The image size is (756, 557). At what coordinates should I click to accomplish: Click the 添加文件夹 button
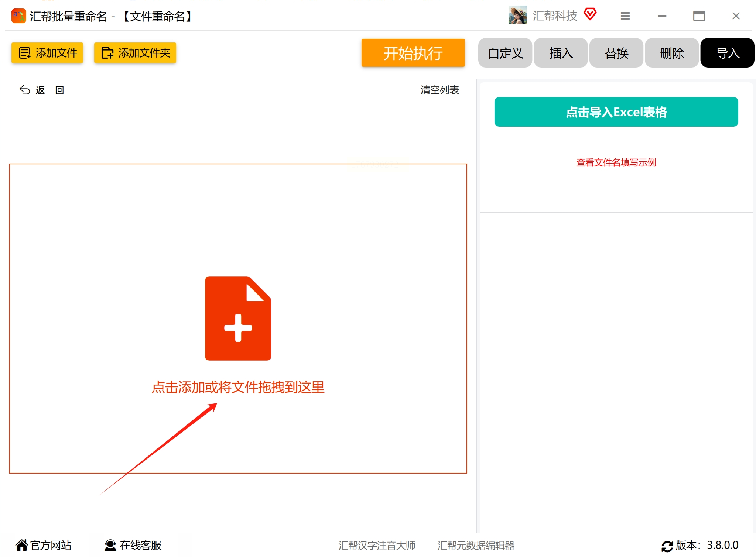point(135,53)
